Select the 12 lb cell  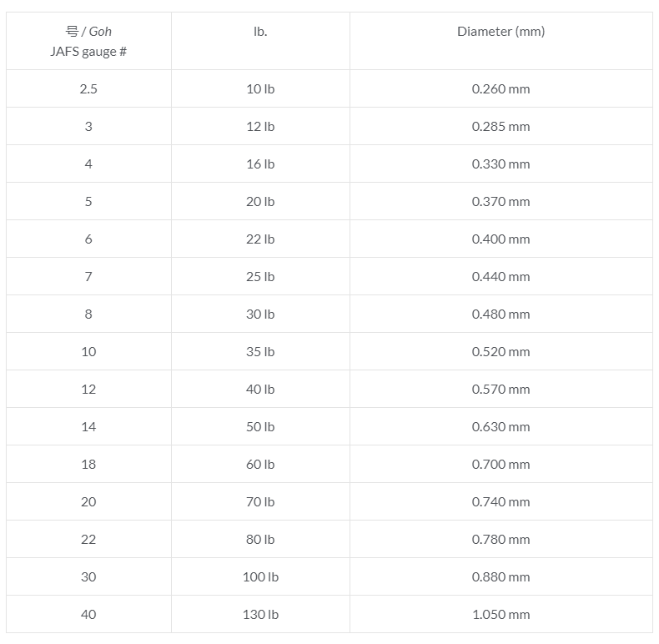click(x=260, y=127)
